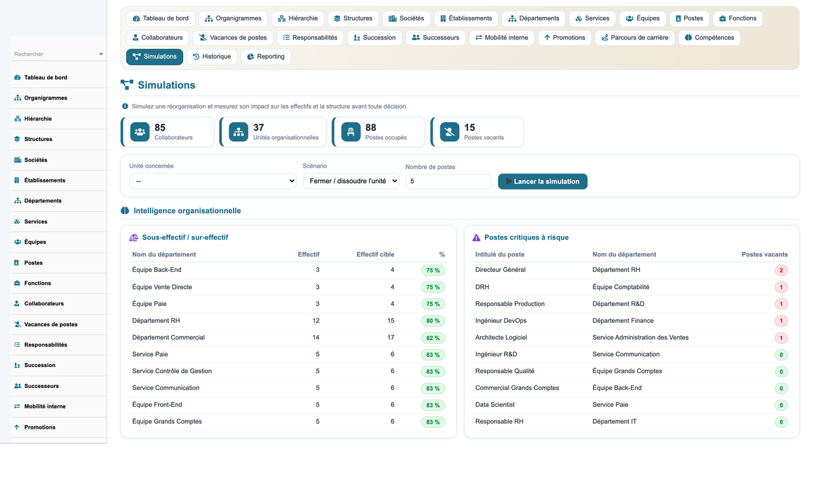Click the Data Scientist row
814x504 pixels.
pyautogui.click(x=632, y=405)
